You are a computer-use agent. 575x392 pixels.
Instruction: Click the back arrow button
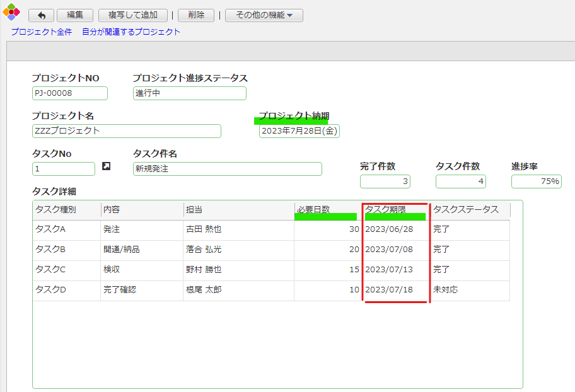[42, 16]
